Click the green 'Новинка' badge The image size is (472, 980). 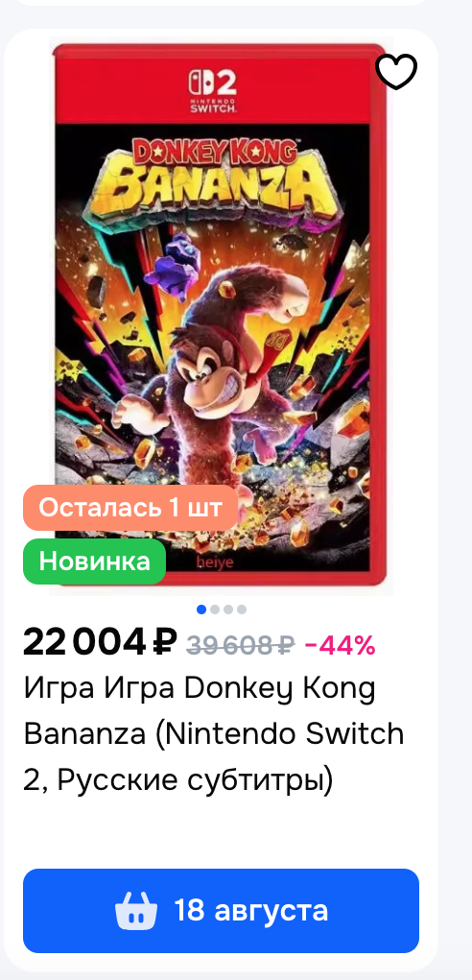(x=94, y=562)
